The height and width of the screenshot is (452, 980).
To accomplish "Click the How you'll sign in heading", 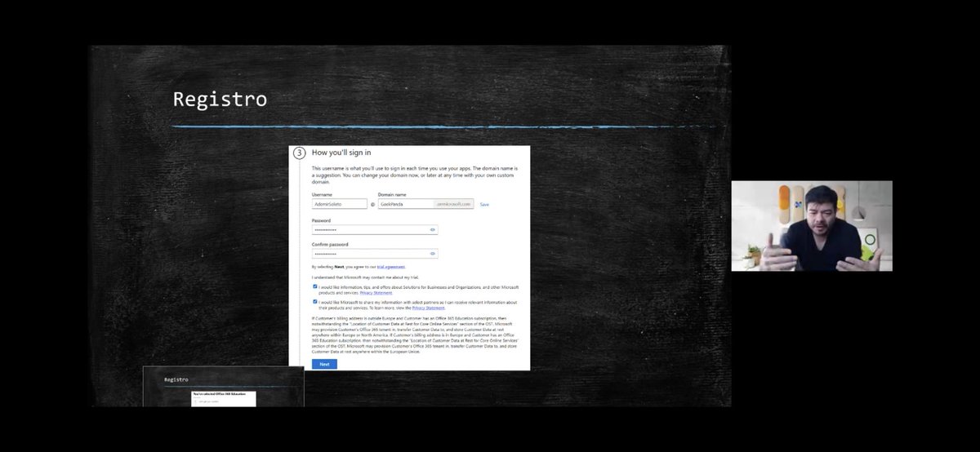I will click(341, 153).
